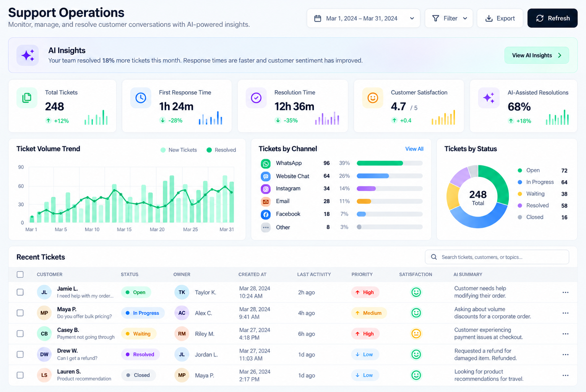The height and width of the screenshot is (392, 586).
Task: Click the WhatsApp progress bar
Action: point(390,163)
